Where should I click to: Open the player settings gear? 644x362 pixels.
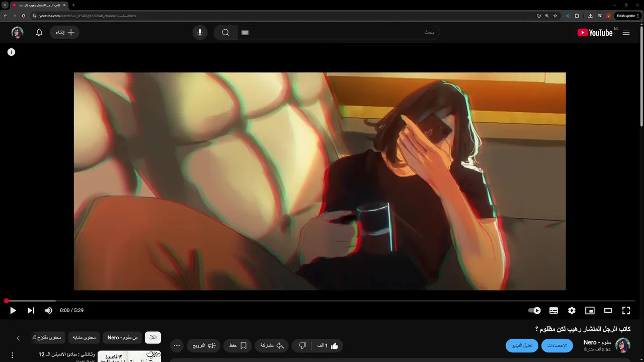572,311
